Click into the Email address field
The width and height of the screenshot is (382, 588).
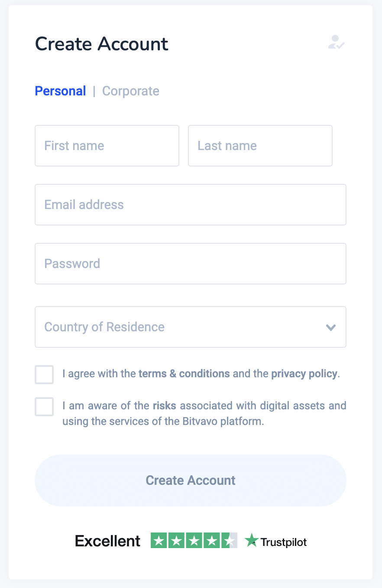[x=191, y=205]
